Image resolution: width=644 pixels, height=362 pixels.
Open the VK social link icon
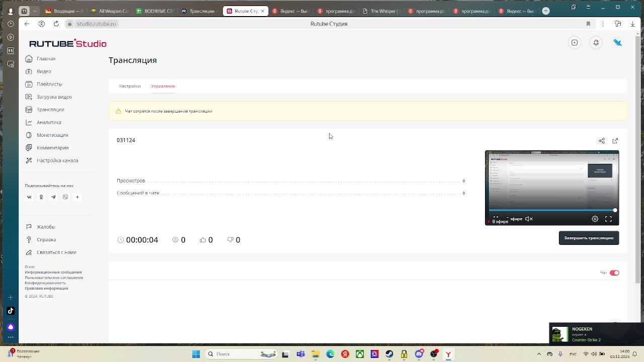29,197
